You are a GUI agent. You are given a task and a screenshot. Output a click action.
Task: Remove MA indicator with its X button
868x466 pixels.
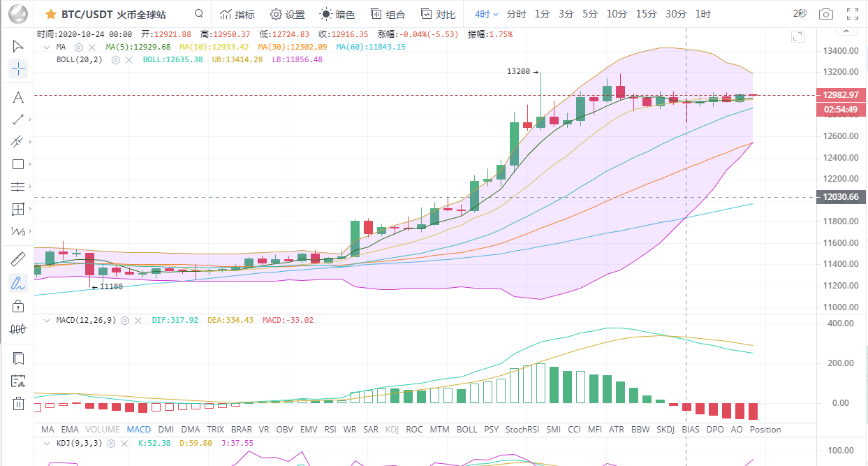click(91, 47)
